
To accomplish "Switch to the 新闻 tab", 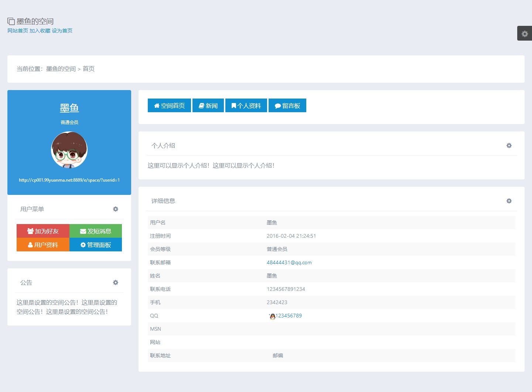I will click(208, 106).
